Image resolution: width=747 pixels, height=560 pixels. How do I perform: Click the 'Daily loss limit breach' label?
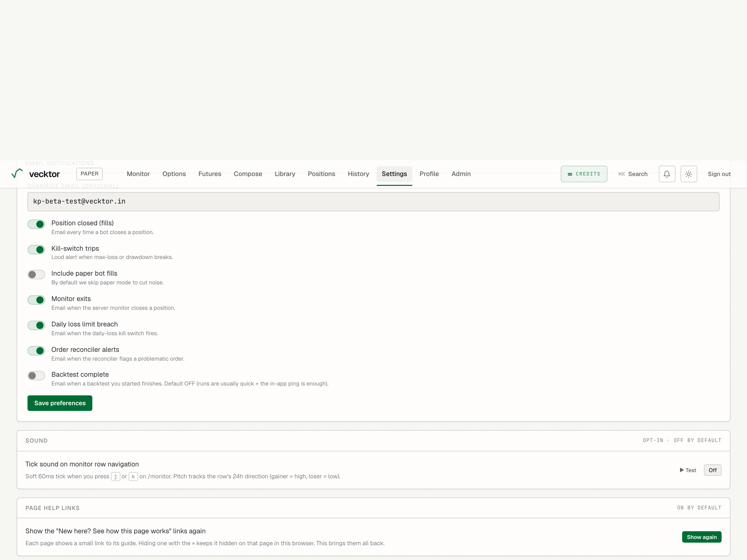click(x=84, y=324)
